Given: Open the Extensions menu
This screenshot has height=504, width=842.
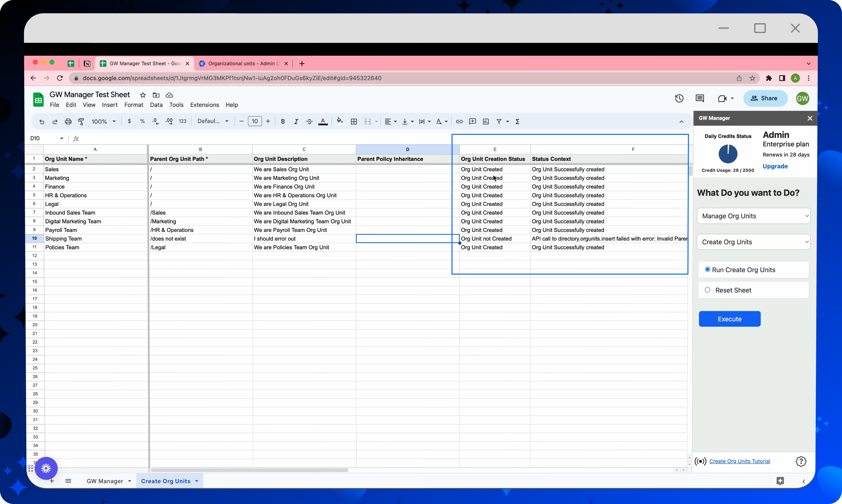Looking at the screenshot, I should (205, 105).
